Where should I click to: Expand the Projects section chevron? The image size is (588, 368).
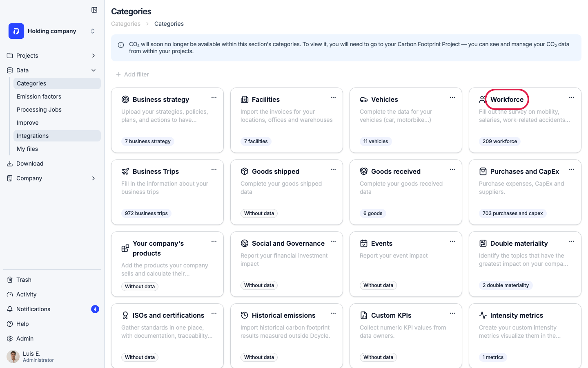pyautogui.click(x=94, y=56)
